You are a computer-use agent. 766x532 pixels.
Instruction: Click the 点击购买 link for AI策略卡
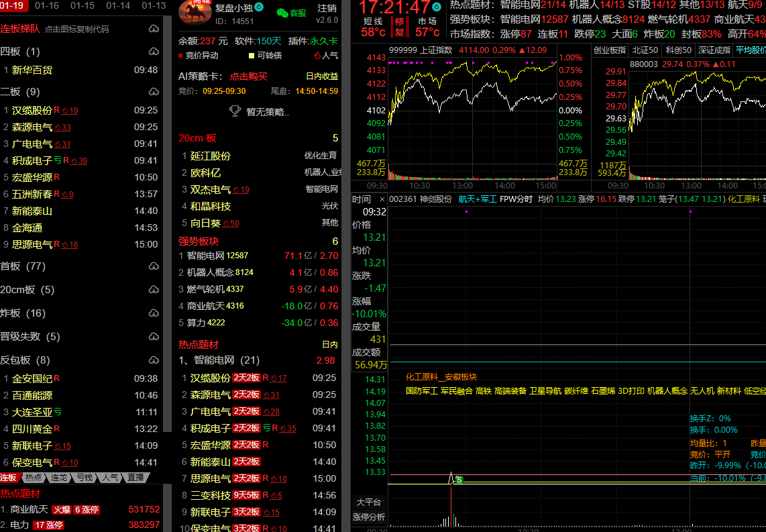click(248, 76)
